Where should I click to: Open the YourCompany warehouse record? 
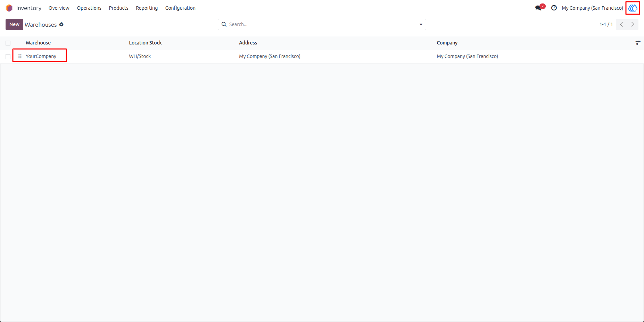(x=41, y=56)
